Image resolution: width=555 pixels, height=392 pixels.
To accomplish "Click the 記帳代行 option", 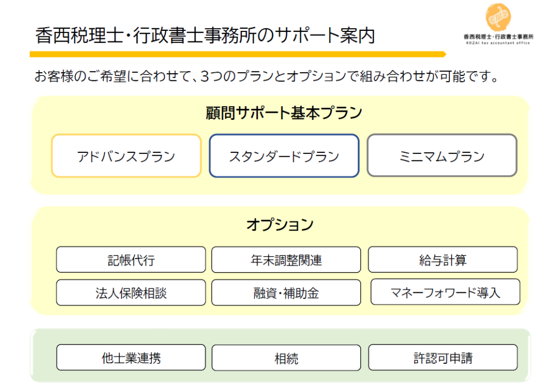I will pyautogui.click(x=131, y=260).
